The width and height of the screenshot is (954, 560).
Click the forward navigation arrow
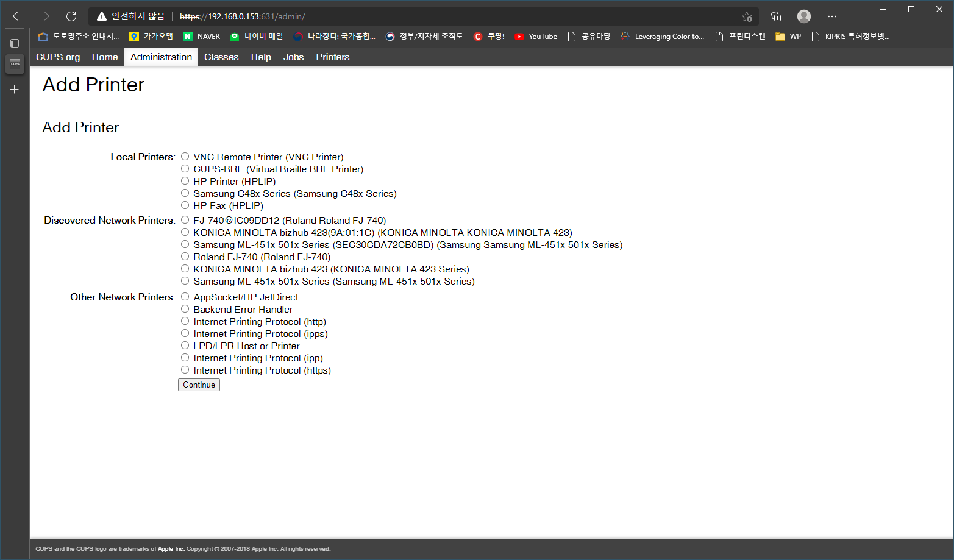(44, 16)
